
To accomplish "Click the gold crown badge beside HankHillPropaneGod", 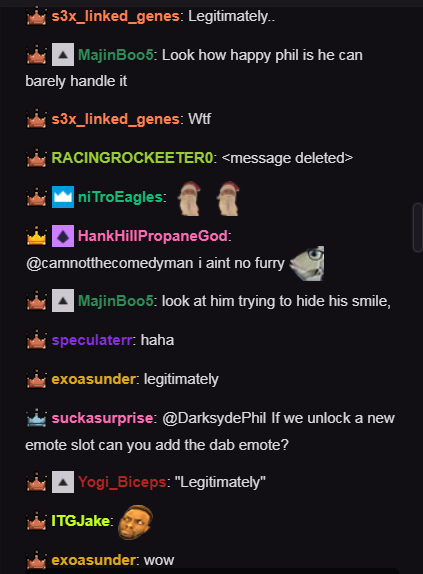I will click(x=37, y=236).
